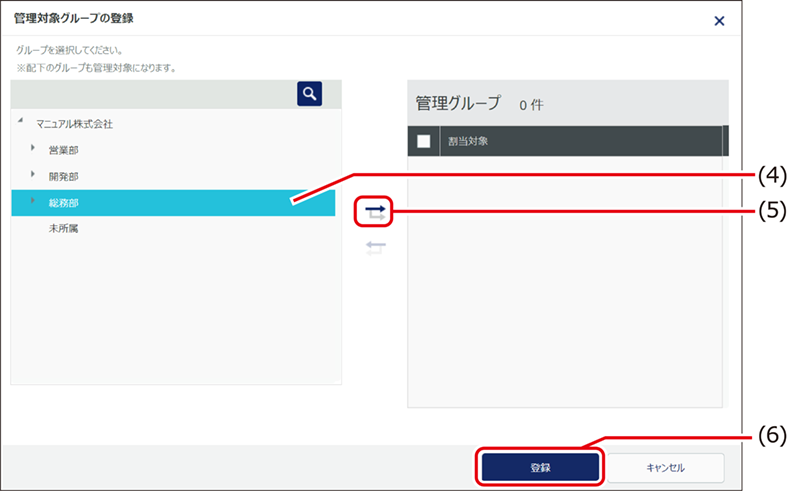
Task: Expand the 総務部 tree node
Action: 33,200
